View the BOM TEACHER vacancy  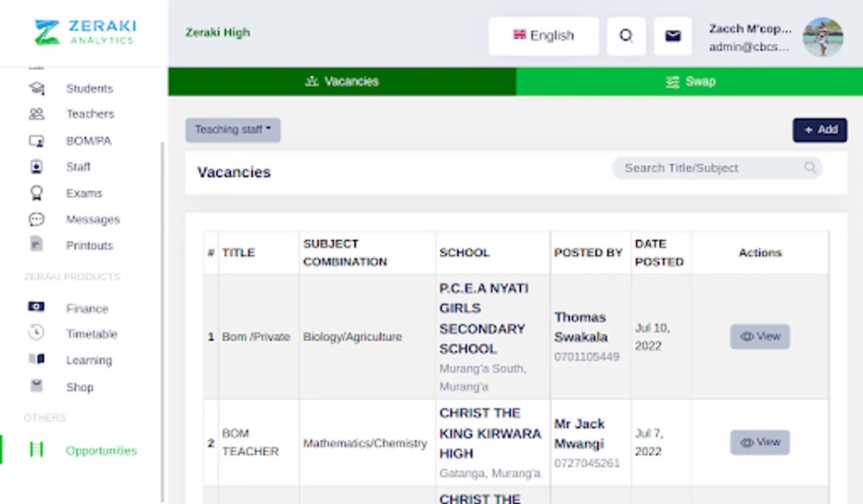[x=760, y=442]
